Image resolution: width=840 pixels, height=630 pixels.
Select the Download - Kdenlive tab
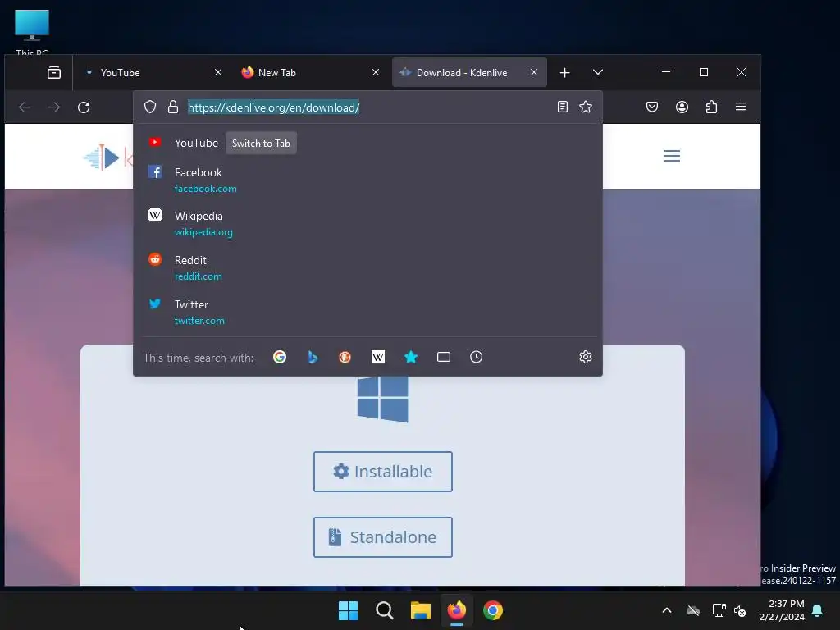click(469, 72)
